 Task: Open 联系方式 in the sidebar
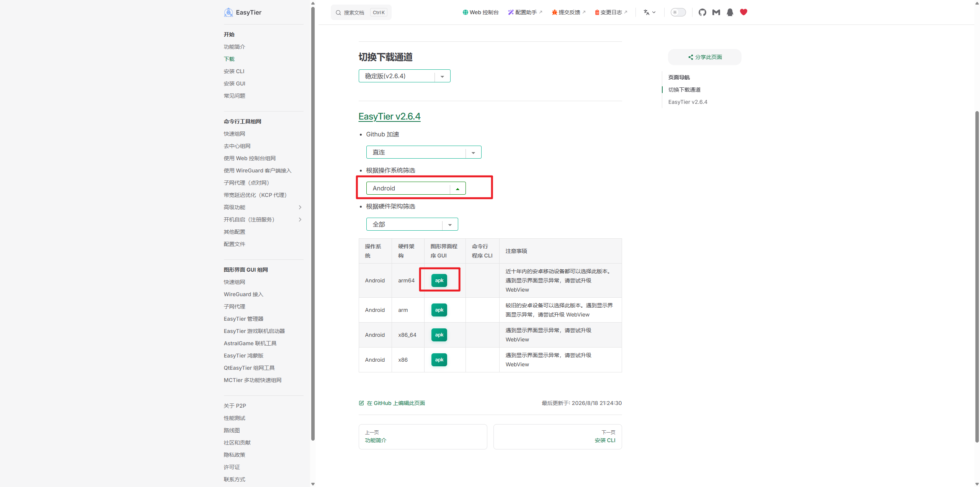tap(234, 479)
